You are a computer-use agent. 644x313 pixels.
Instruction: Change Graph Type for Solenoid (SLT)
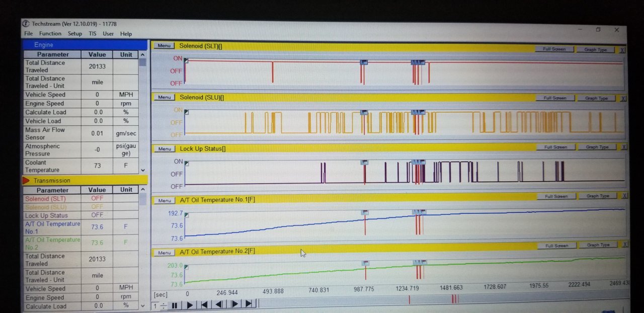(596, 50)
